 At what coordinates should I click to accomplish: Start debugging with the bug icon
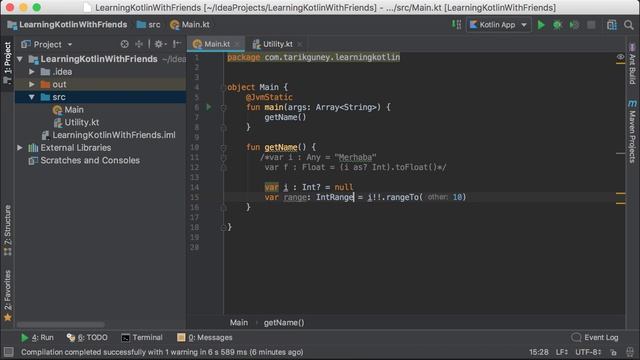coord(557,25)
